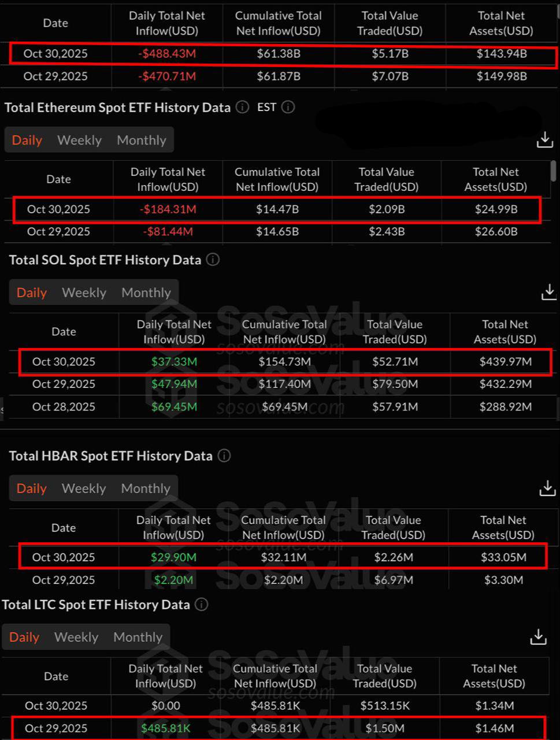Image resolution: width=560 pixels, height=740 pixels.
Task: Select Daily tab in SOL ETF section
Action: (31, 293)
